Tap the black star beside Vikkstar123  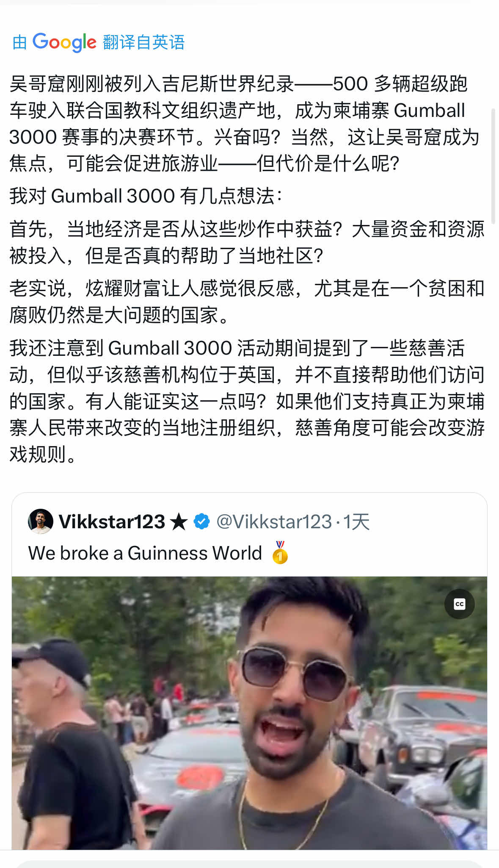pos(179,521)
